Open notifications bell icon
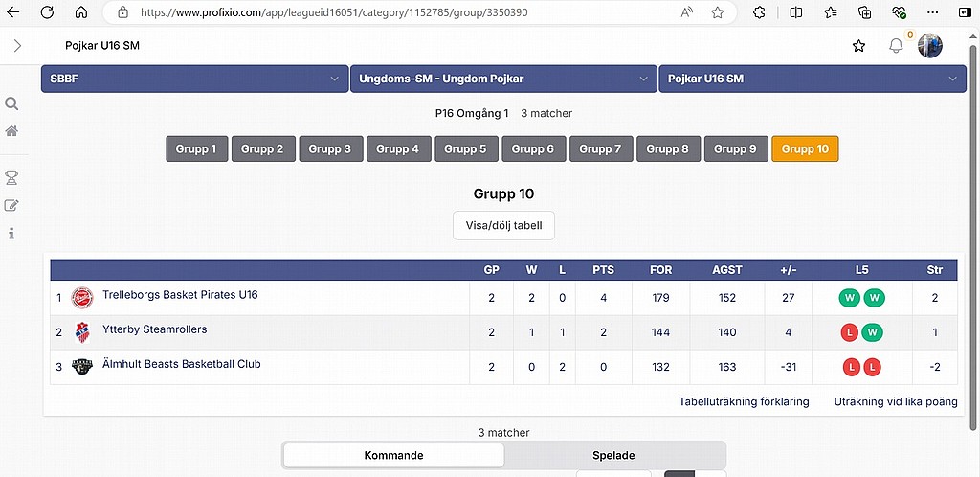 pyautogui.click(x=896, y=46)
